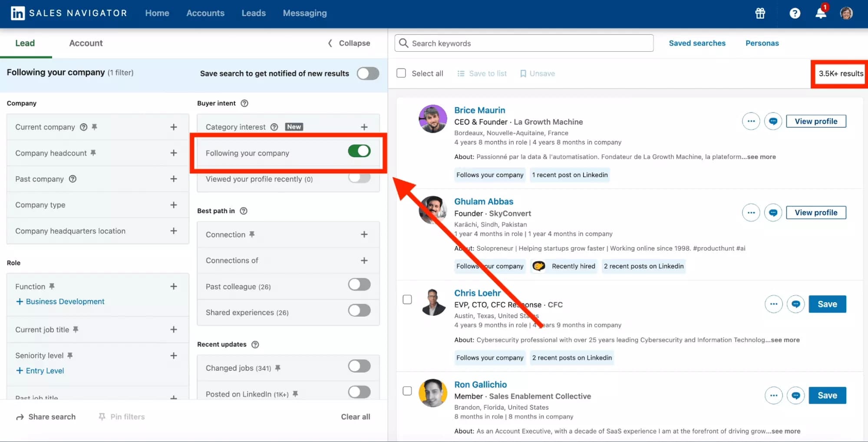
Task: Click the Unsave bookmark icon
Action: pos(524,73)
